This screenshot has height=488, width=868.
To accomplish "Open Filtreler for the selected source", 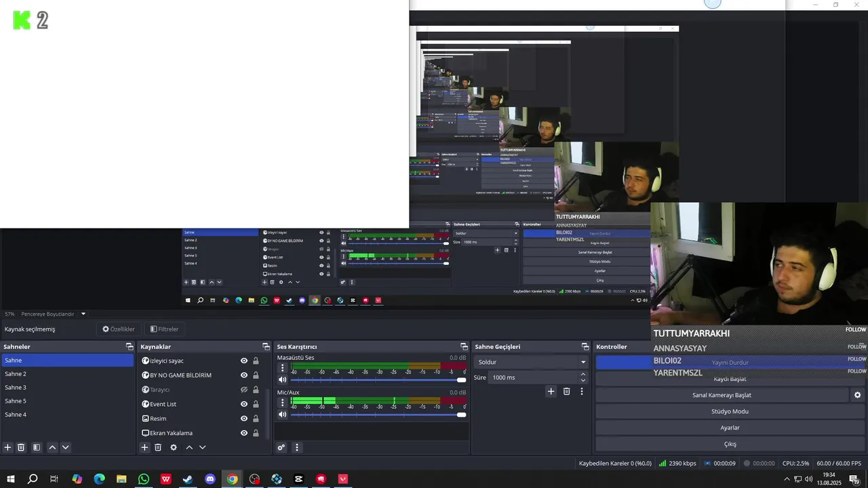I will 164,329.
